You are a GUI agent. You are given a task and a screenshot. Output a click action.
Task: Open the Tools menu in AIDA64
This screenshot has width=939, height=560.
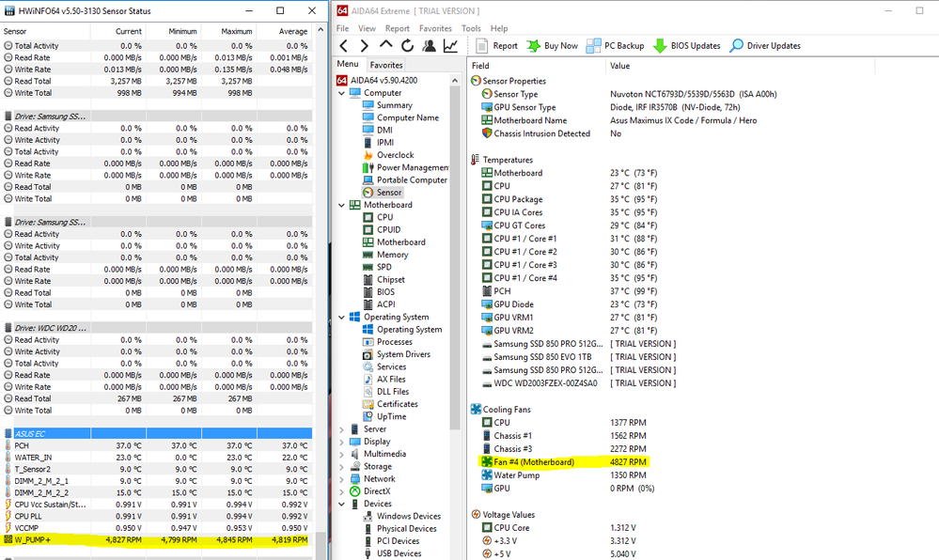coord(471,28)
